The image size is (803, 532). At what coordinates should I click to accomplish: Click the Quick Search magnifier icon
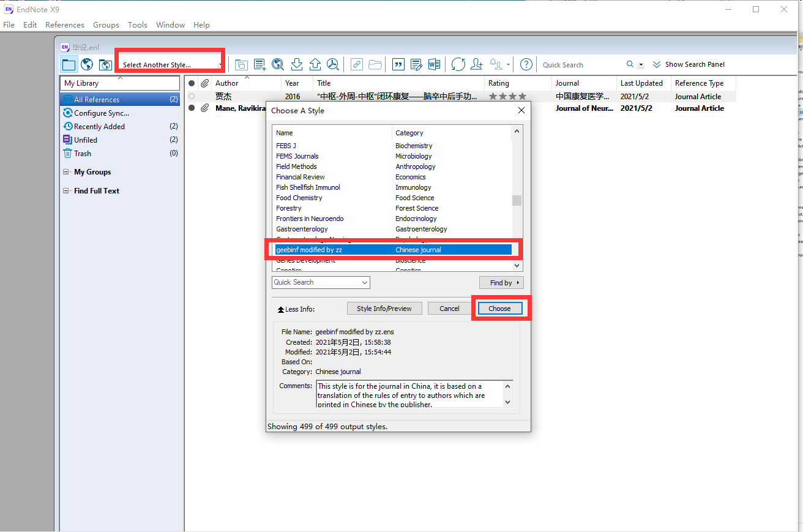(630, 64)
